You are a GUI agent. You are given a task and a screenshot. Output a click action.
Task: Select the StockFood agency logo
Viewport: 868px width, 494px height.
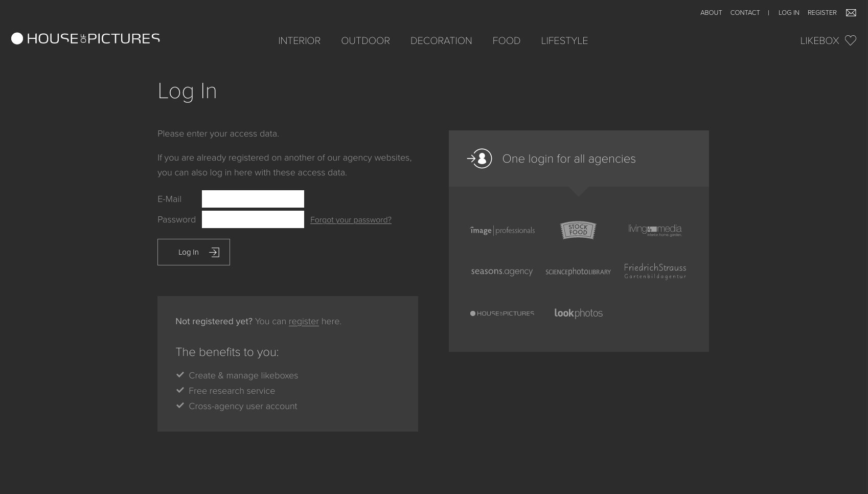point(578,230)
